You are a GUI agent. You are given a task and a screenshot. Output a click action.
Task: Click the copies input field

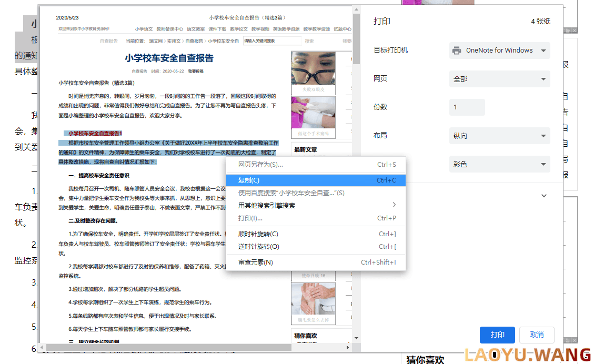[467, 107]
